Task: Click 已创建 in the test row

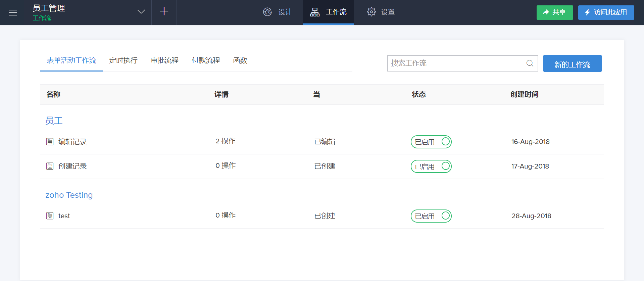Action: [x=325, y=216]
